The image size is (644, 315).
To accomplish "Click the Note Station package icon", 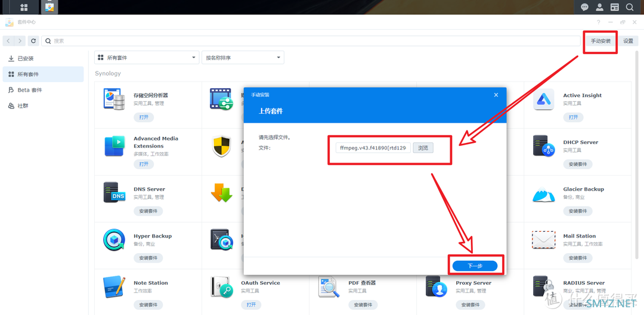I will [x=114, y=286].
